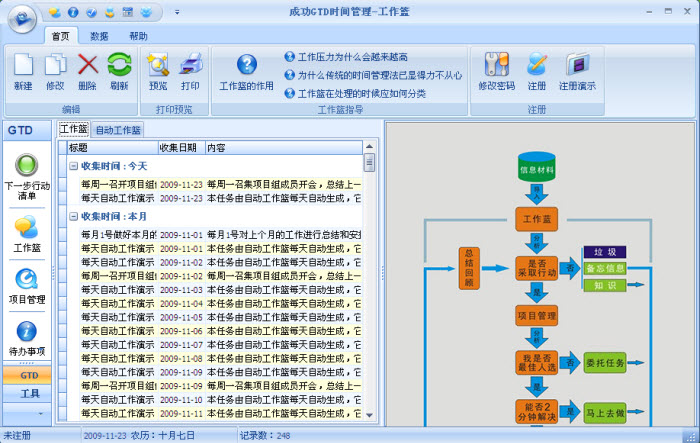Screen dimensions: 700x443
Task: Select the 工具 group in the sidebar
Action: tap(28, 393)
